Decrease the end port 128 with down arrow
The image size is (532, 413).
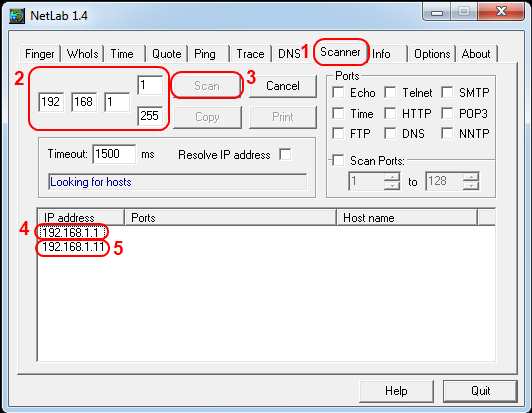pos(471,186)
